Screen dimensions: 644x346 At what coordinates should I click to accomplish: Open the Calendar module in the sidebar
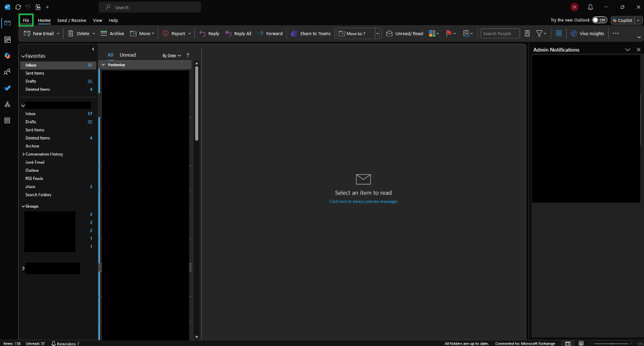8,40
